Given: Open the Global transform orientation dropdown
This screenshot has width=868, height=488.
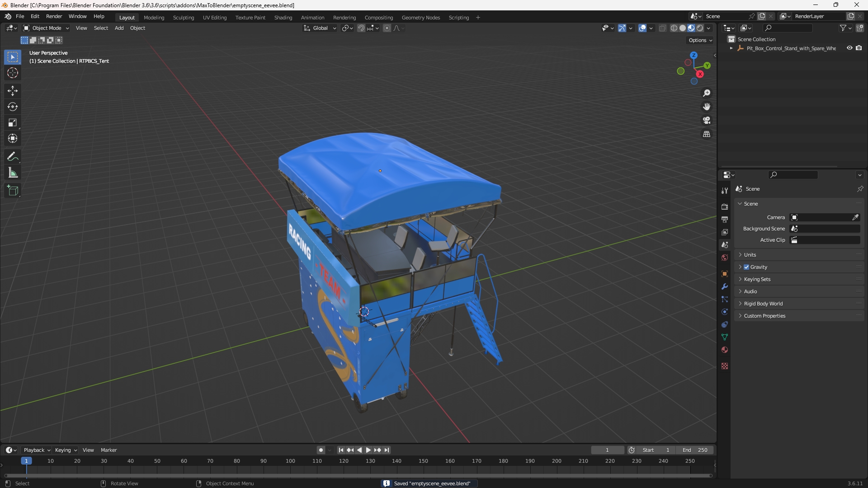Looking at the screenshot, I should [320, 28].
